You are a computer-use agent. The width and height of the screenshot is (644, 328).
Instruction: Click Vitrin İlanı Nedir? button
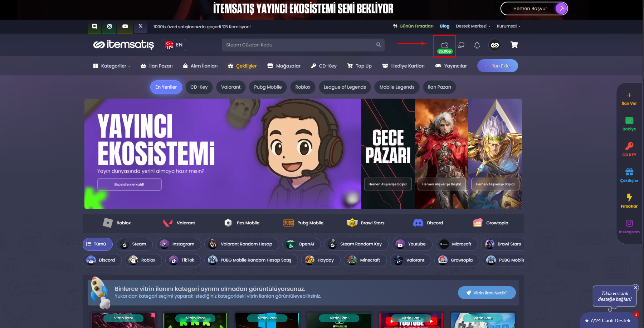(487, 293)
